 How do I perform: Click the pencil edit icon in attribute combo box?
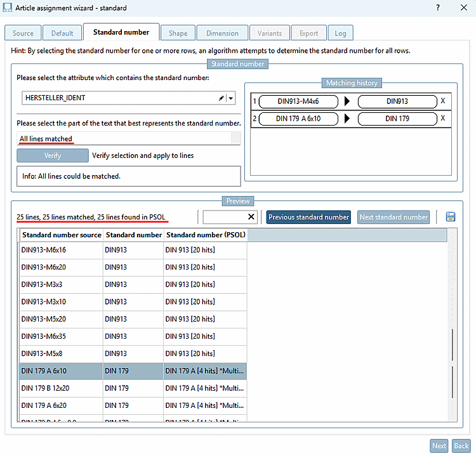tap(221, 98)
